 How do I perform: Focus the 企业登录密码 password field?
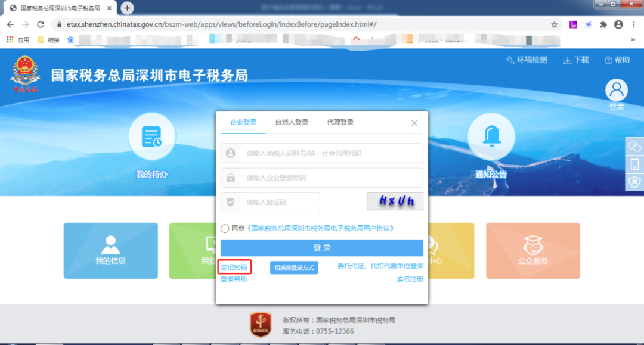tap(322, 178)
